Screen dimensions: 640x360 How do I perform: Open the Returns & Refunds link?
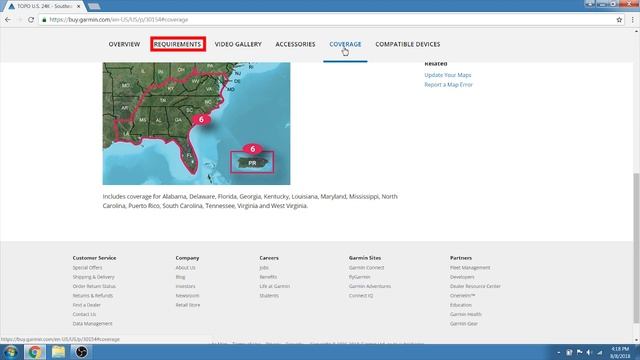point(93,296)
